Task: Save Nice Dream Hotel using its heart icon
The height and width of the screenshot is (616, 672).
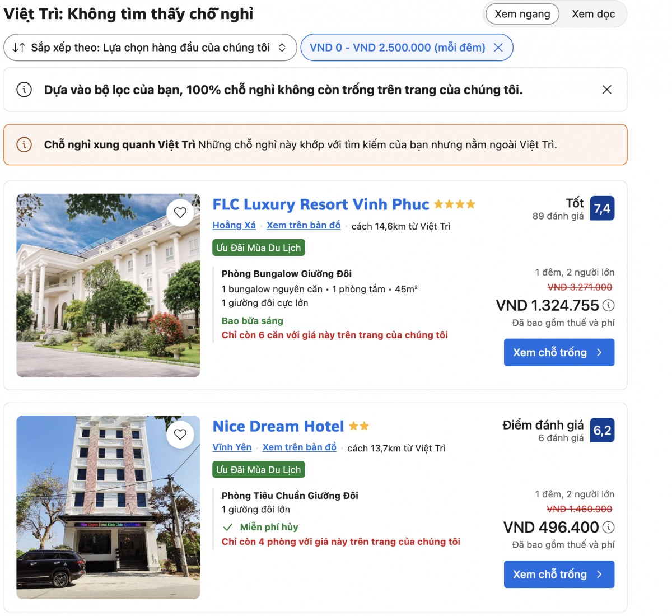Action: click(180, 434)
